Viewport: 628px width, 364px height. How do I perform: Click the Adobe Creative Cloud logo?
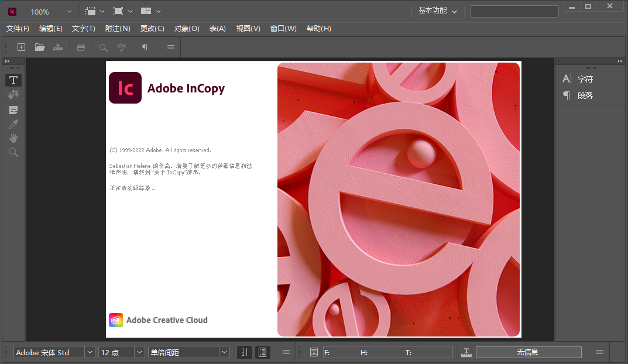click(116, 320)
